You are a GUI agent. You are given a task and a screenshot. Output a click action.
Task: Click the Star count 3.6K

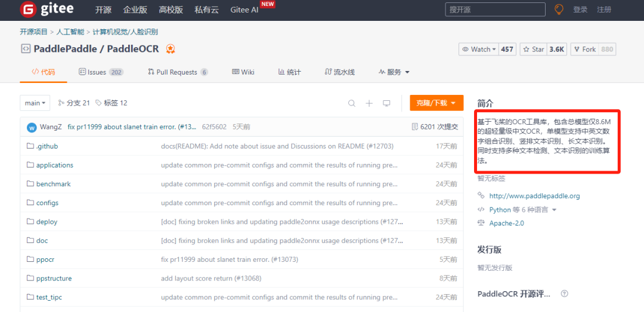[x=557, y=50]
